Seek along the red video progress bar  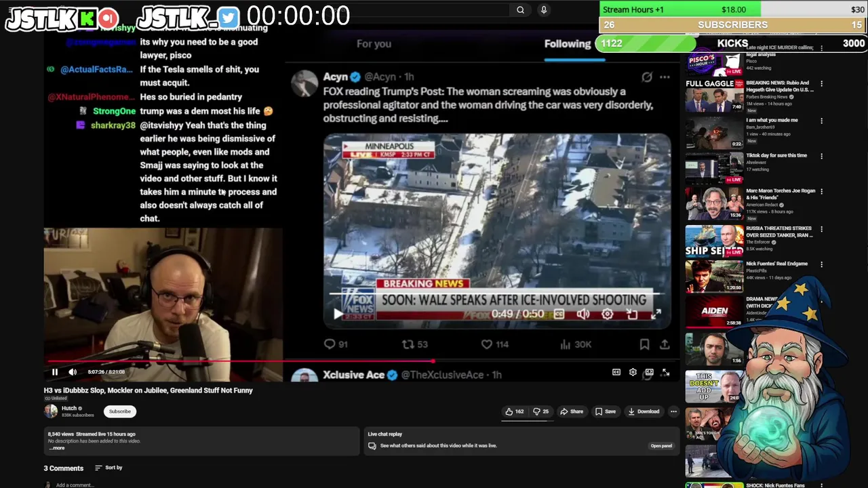361,361
